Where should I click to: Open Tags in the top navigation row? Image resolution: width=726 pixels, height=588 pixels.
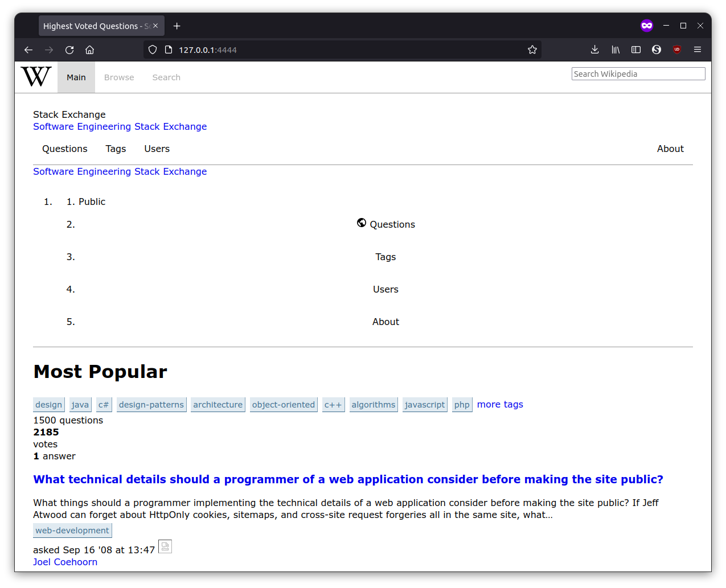point(116,149)
